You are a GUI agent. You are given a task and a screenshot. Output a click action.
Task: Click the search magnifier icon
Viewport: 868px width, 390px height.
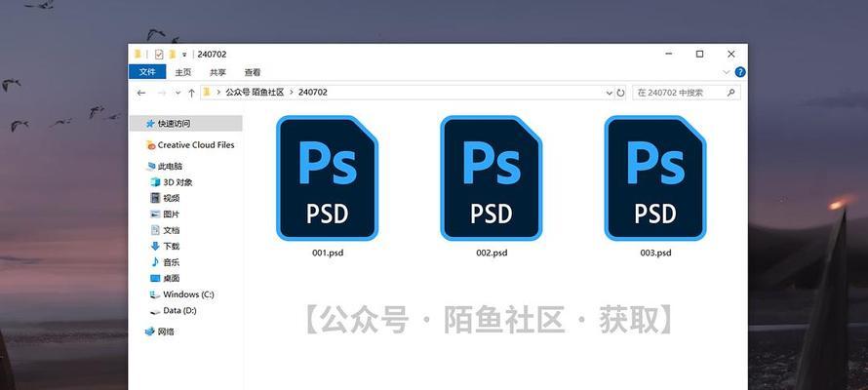point(730,93)
